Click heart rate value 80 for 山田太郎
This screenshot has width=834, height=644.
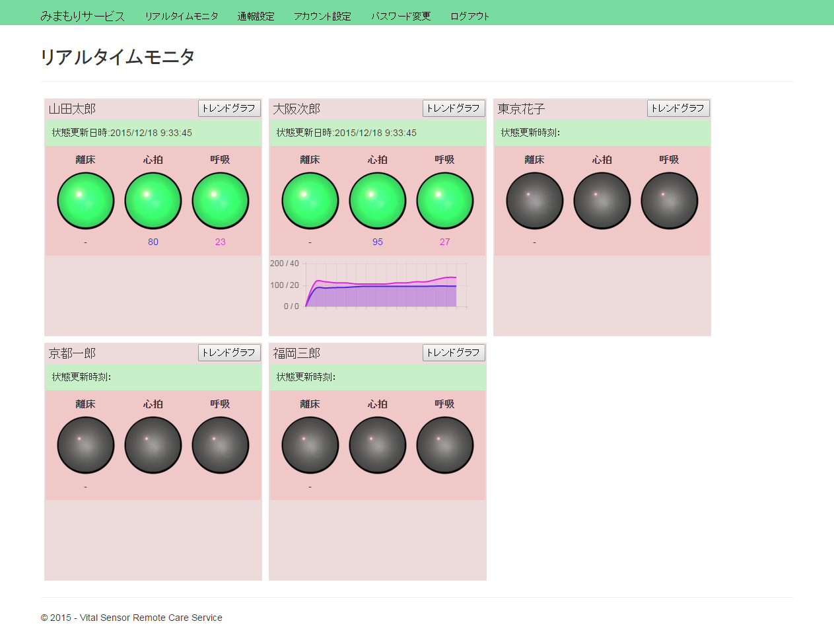153,242
